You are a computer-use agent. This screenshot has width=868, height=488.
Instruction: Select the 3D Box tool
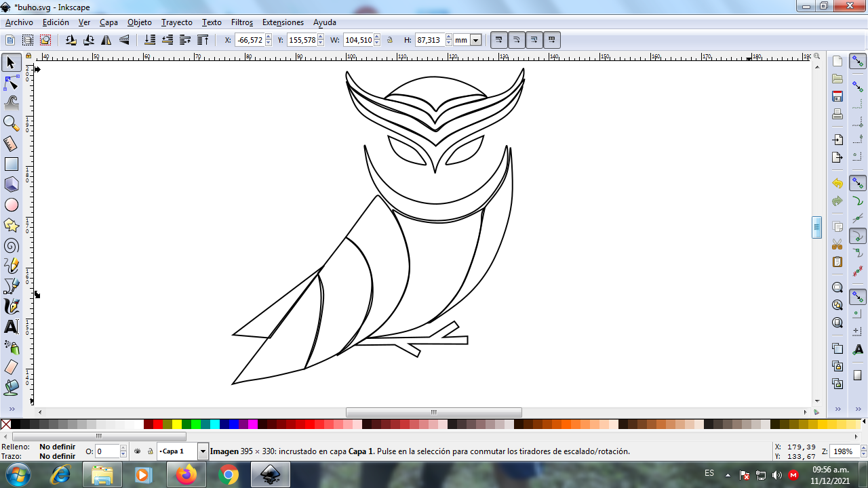pyautogui.click(x=11, y=184)
